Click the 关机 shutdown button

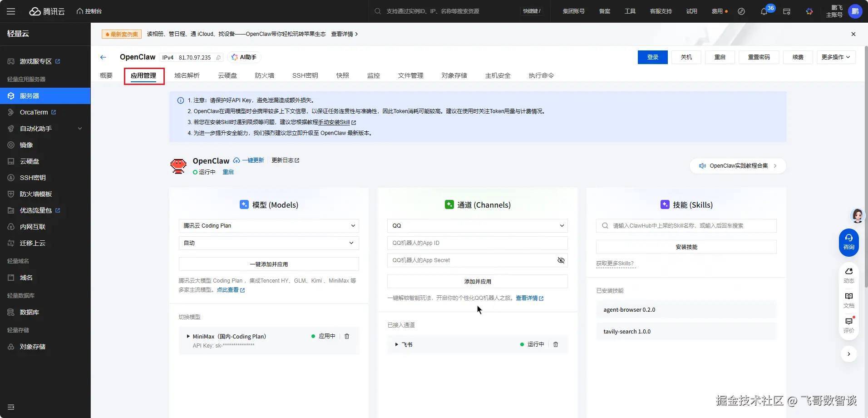coord(686,57)
